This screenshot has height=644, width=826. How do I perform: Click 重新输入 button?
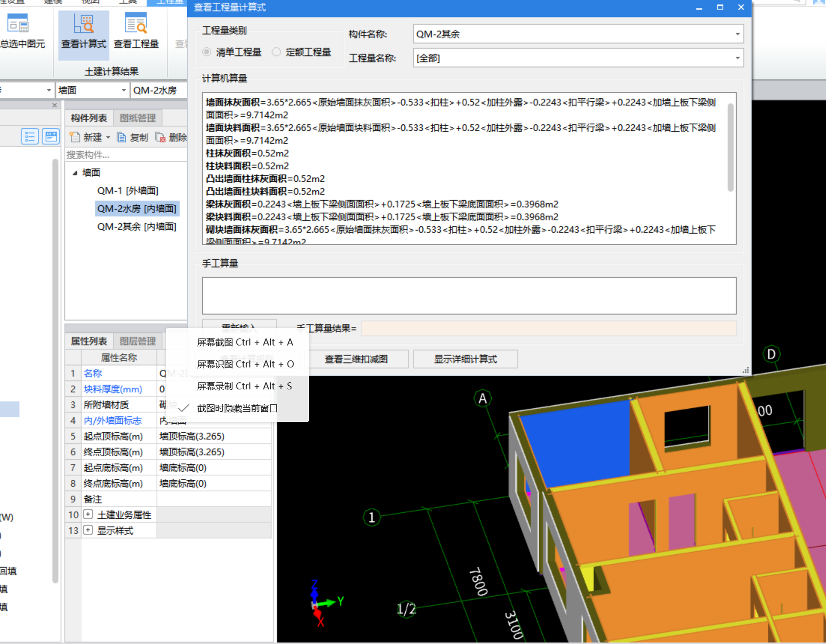click(x=240, y=327)
